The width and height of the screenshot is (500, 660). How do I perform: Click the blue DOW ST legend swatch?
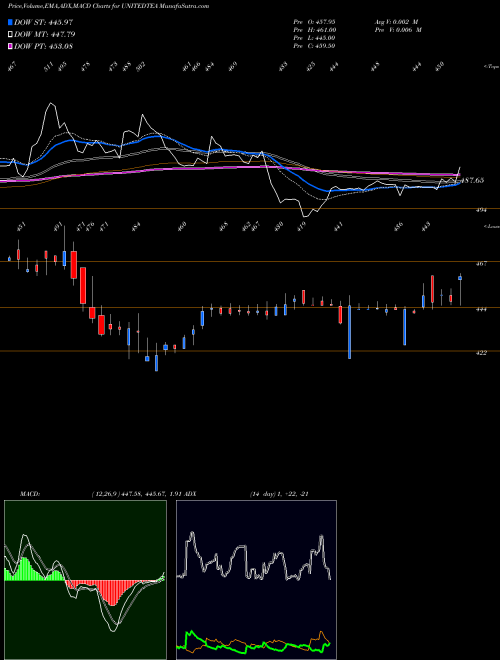(x=10, y=22)
